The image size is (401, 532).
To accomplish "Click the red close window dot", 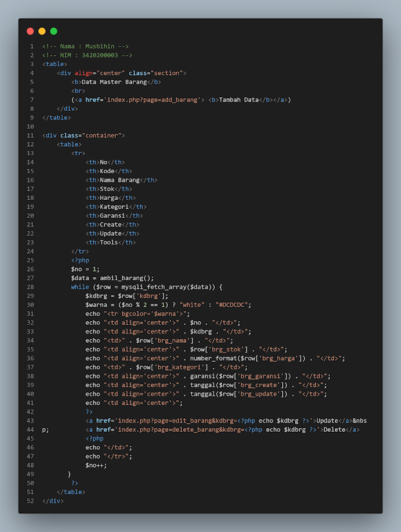I will [30, 31].
